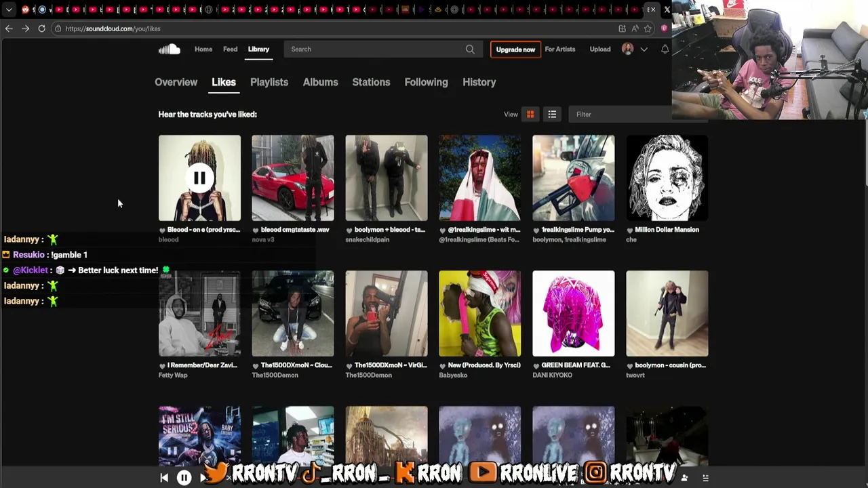Open The1500DXmoN - Clou... thumbnail
Screen dimensions: 868x488
(293, 314)
